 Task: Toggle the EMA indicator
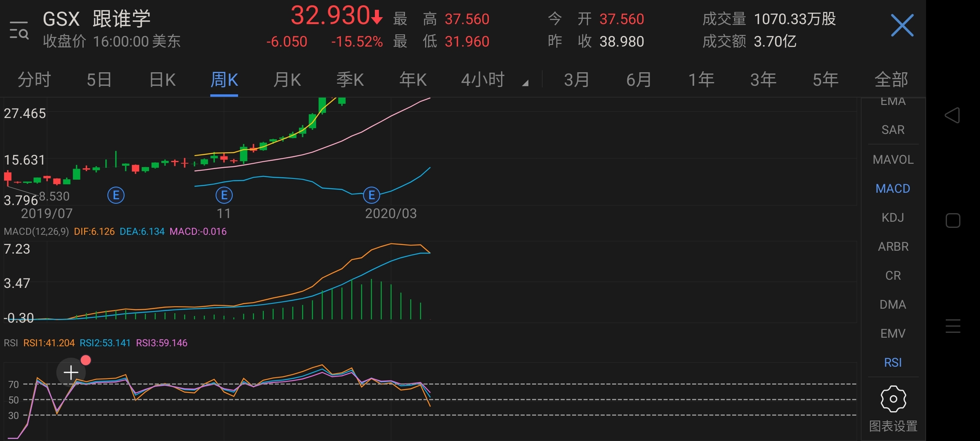(x=893, y=101)
